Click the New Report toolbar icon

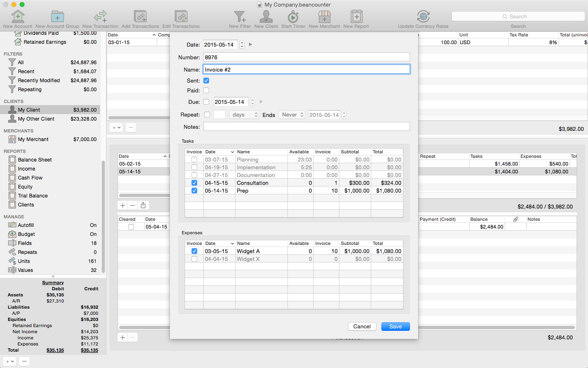pos(356,16)
